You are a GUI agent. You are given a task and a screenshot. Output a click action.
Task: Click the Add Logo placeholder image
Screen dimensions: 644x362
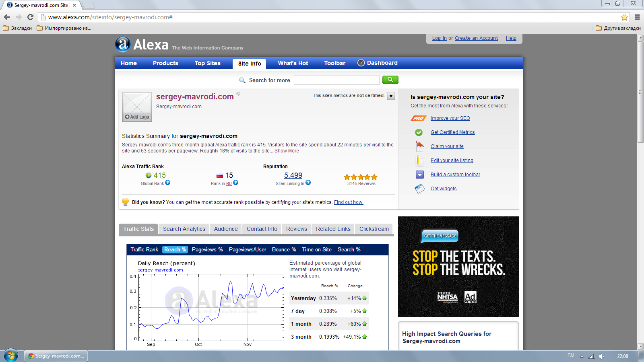(x=137, y=107)
